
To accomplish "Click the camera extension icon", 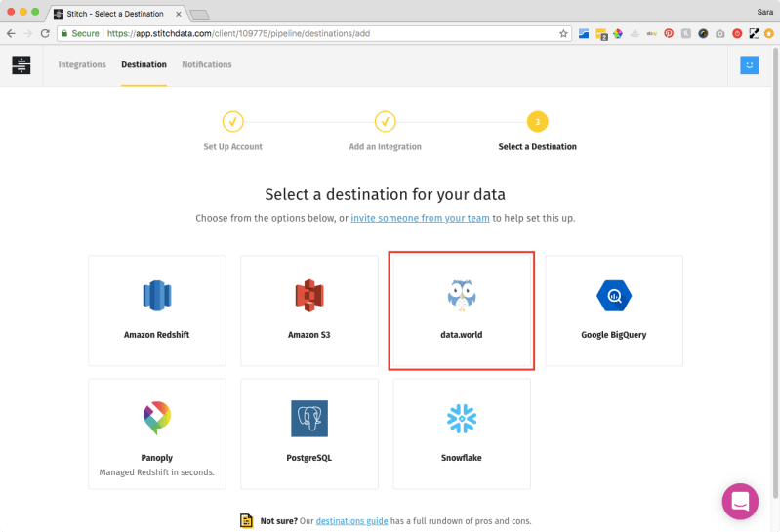I will pyautogui.click(x=719, y=34).
